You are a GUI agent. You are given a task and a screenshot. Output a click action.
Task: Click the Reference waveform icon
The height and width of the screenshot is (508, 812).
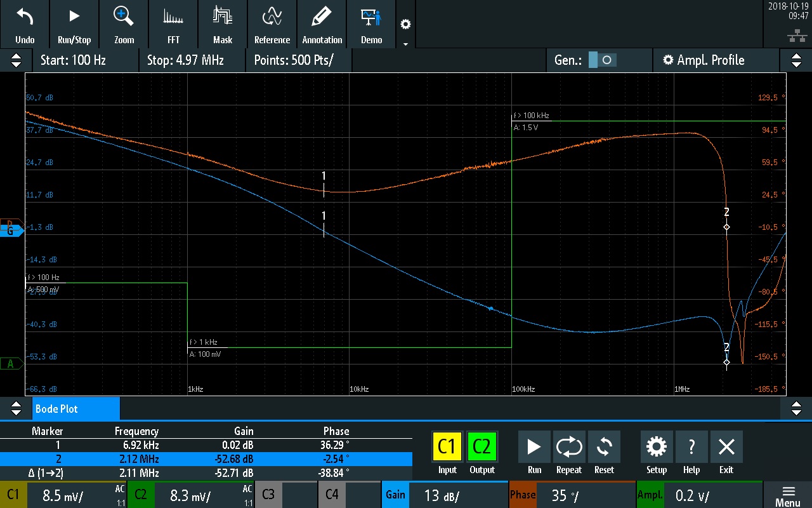272,17
